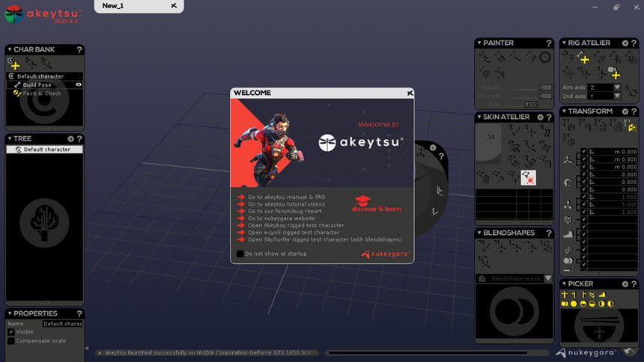Toggle second translate m 0.000 checkbox

[x=583, y=159]
